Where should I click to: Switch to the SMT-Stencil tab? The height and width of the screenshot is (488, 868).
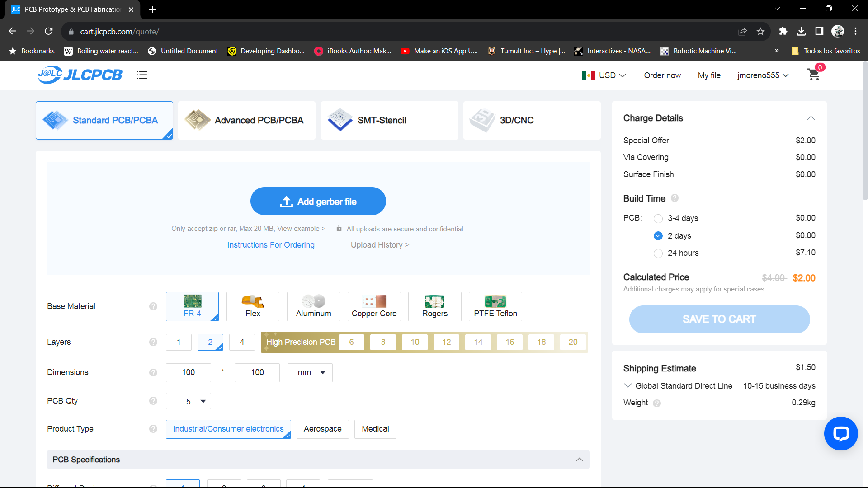coord(389,120)
